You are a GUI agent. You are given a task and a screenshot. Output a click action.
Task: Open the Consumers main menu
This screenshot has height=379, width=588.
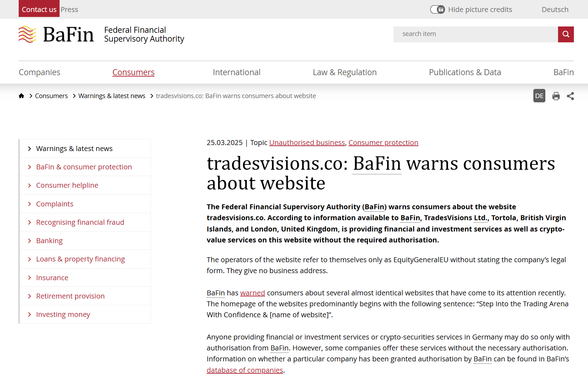133,72
